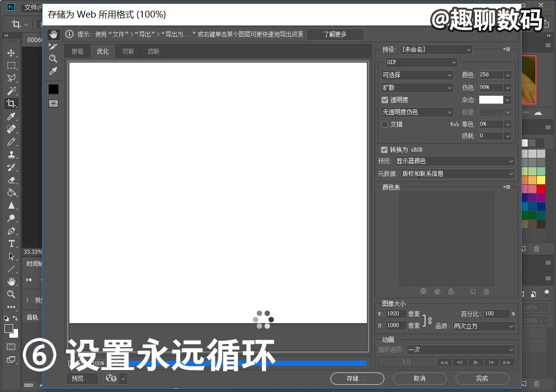This screenshot has height=392, width=556.
Task: Switch to the 原稿 (Original) tab
Action: point(77,51)
